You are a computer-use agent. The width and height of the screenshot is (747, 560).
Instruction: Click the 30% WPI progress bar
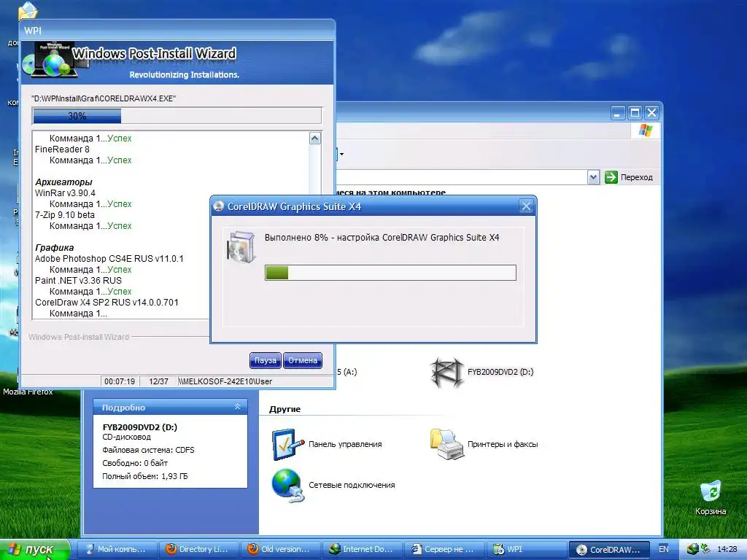tap(177, 116)
